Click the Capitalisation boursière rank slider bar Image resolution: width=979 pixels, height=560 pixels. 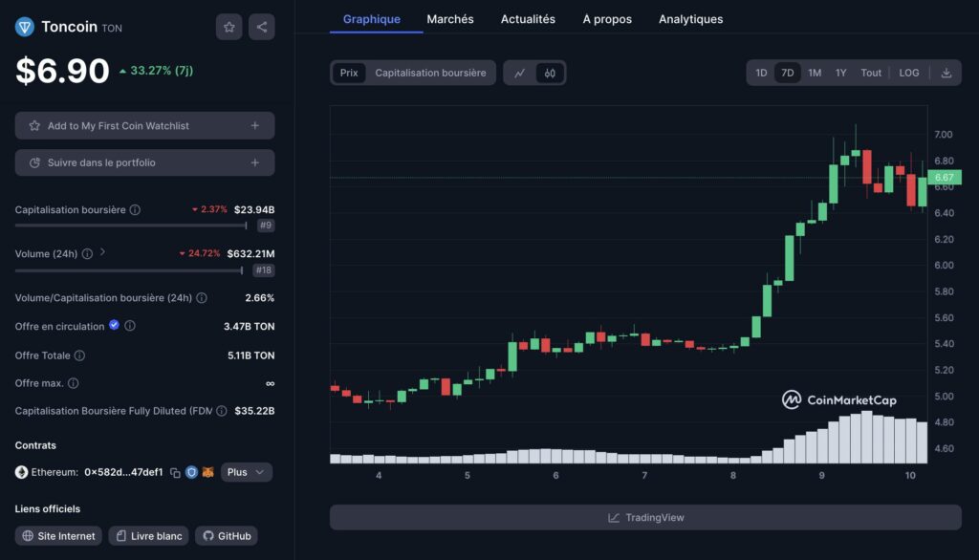coord(131,226)
